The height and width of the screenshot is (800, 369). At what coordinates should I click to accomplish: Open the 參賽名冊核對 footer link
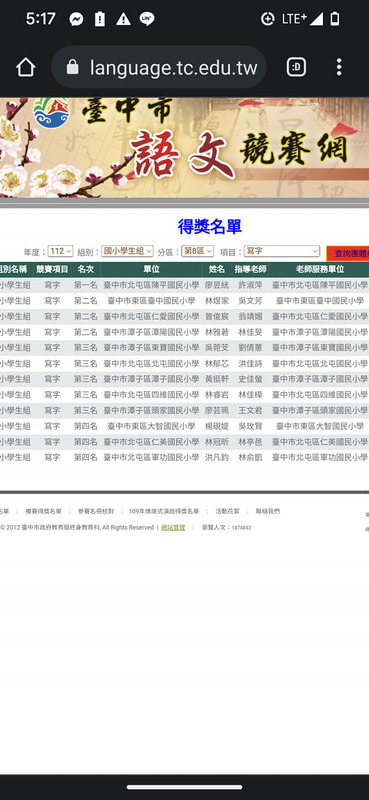96,511
